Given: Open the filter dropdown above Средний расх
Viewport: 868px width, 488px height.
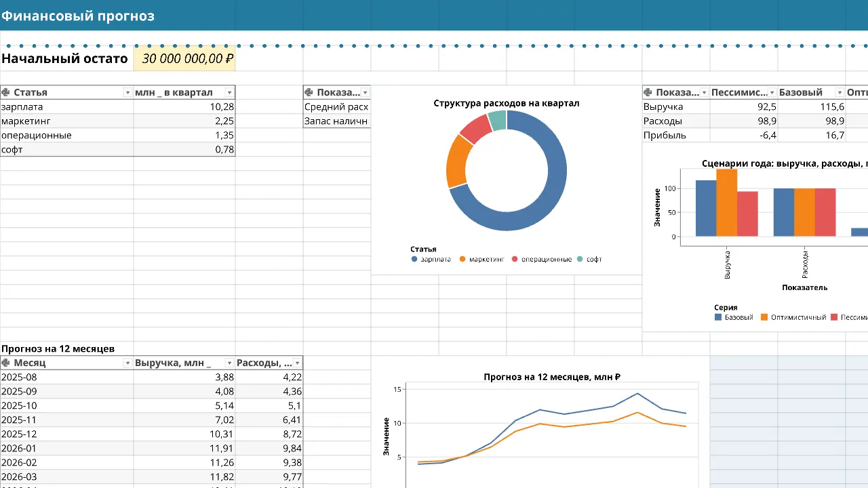Looking at the screenshot, I should coord(366,92).
